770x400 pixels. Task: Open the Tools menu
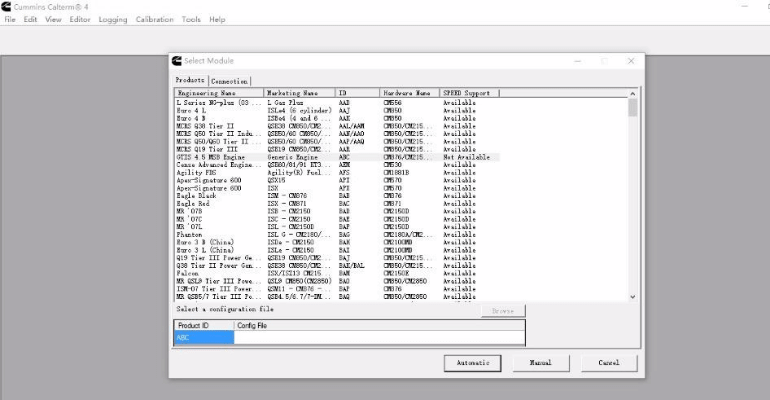click(191, 20)
